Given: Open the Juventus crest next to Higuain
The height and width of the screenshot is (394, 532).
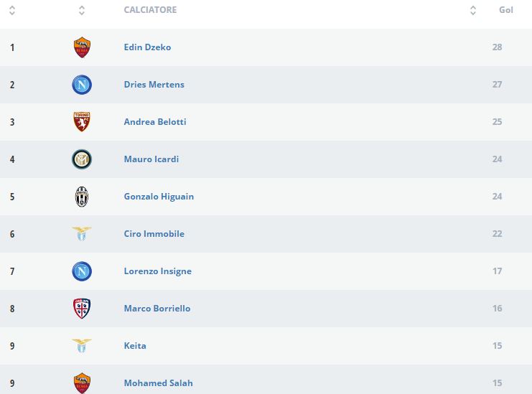Looking at the screenshot, I should pos(82,197).
